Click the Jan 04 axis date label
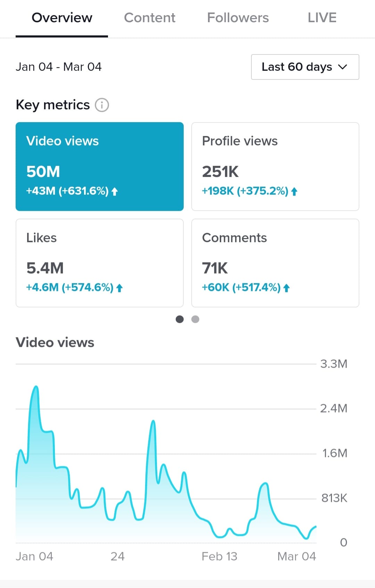 (x=34, y=556)
